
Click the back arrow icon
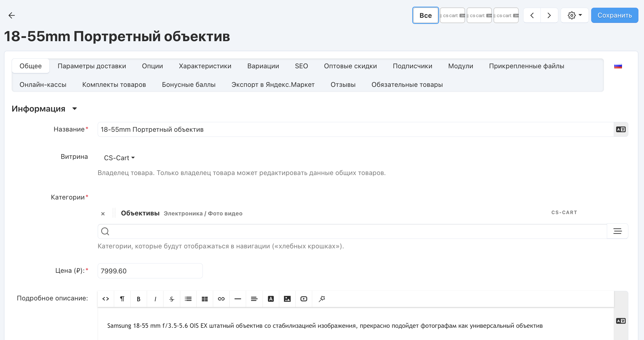coord(12,15)
